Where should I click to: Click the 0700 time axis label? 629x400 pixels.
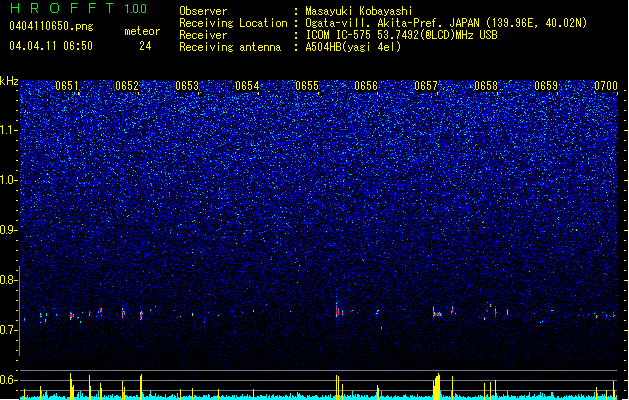pyautogui.click(x=606, y=86)
